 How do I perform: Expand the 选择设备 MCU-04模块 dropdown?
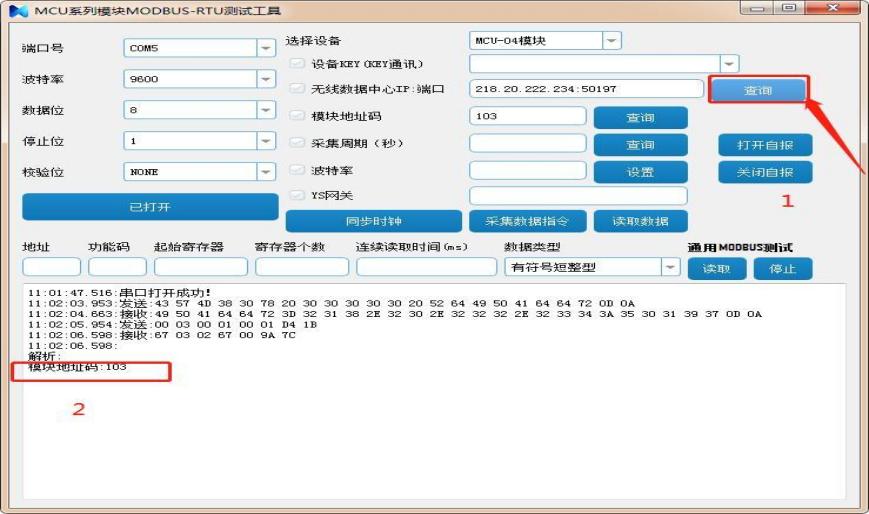pos(612,41)
